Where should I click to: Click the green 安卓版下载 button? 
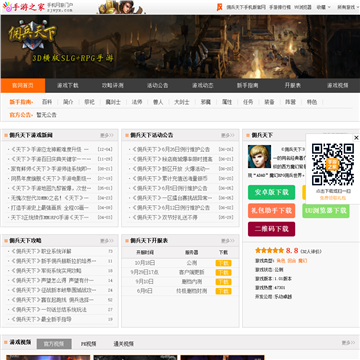271,192
